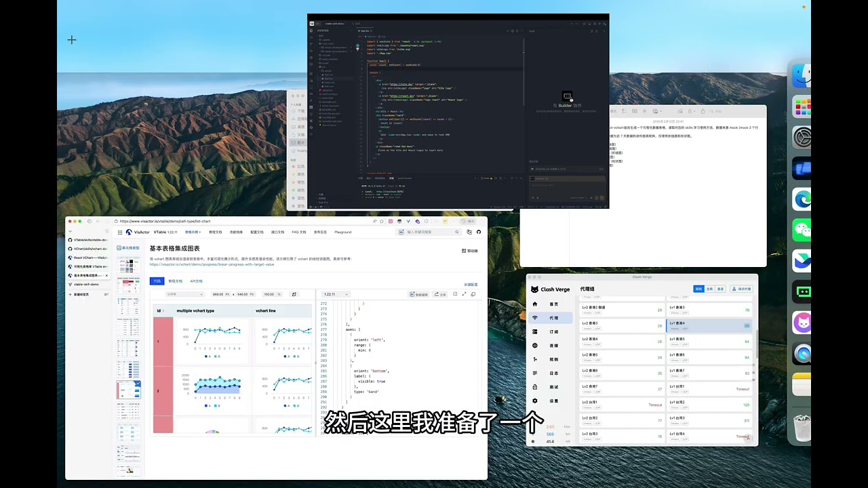The width and height of the screenshot is (868, 488).
Task: Click the 链式代理 chain proxy button in Clash Verge
Action: coord(741,289)
